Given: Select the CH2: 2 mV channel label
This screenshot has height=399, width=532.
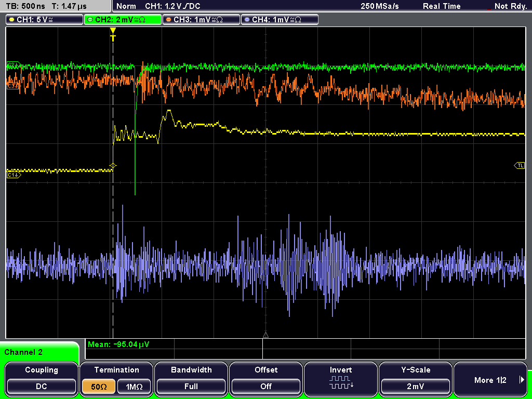Looking at the screenshot, I should (123, 20).
